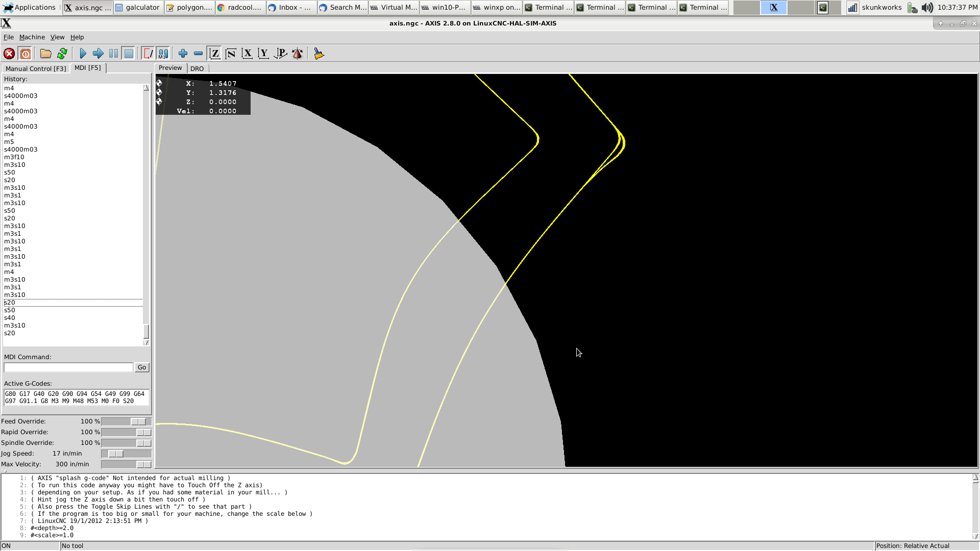Toggle the Emergency Stop button
The width and height of the screenshot is (980, 551).
coord(9,54)
